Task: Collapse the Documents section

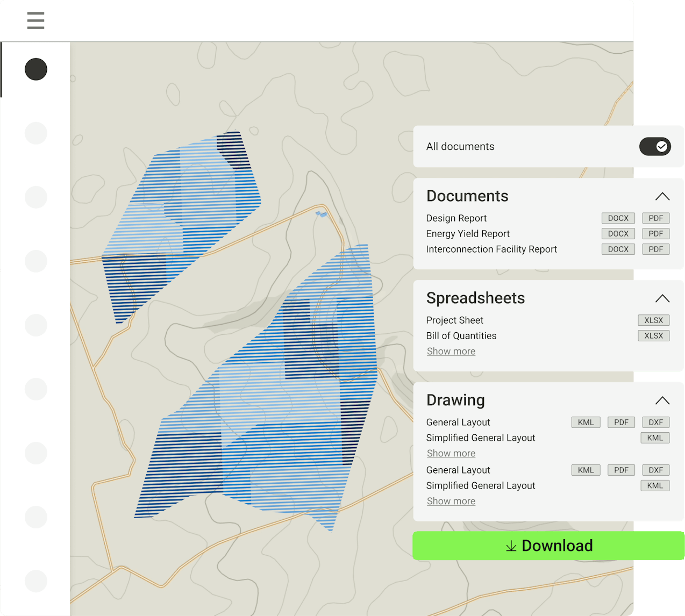Action: point(662,197)
